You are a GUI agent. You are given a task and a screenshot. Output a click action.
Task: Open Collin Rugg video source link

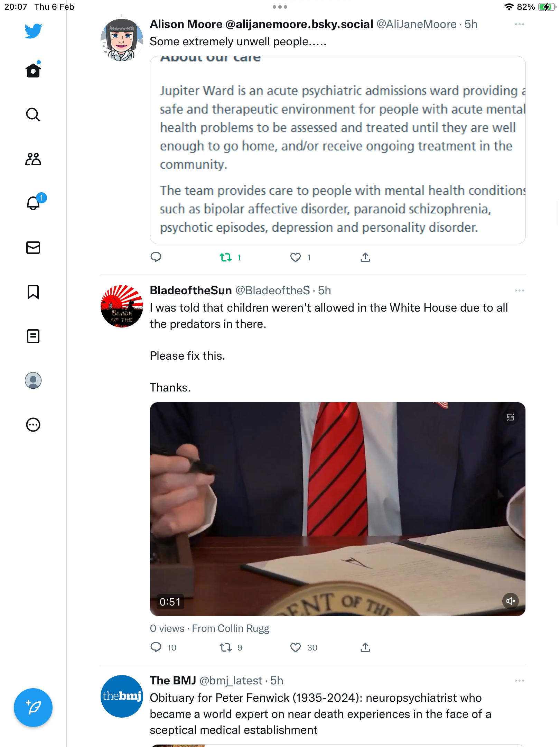click(x=231, y=628)
